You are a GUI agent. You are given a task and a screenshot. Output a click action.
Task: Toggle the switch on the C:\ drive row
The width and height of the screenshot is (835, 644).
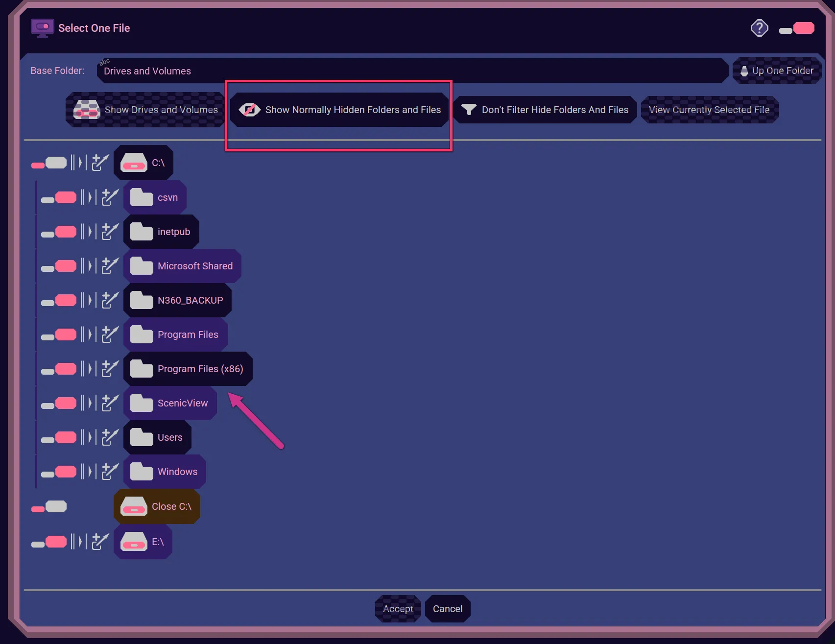coord(49,163)
